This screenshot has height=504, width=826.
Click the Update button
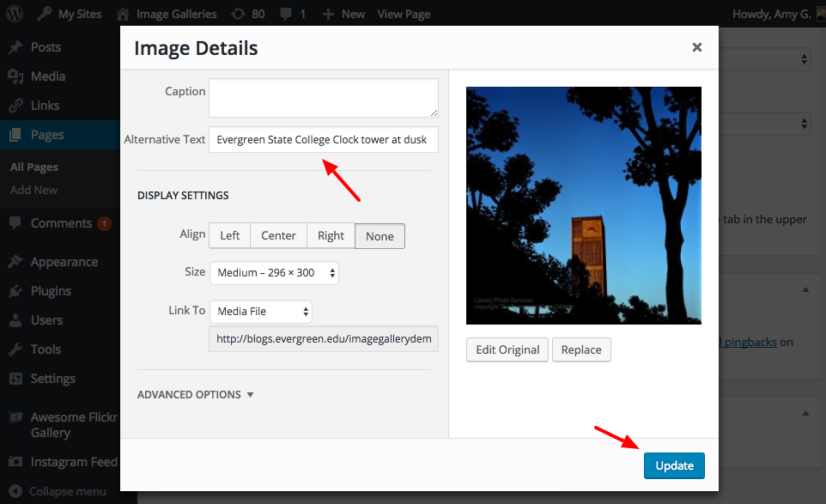coord(674,465)
